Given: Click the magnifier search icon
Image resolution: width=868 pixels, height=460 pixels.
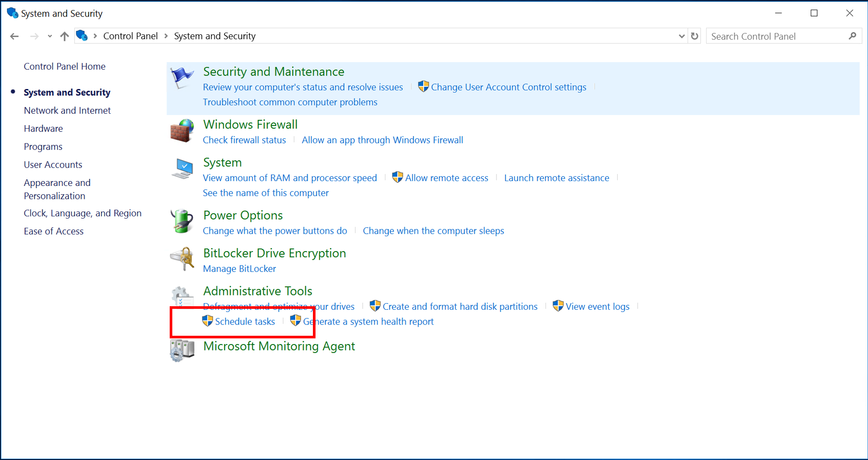Looking at the screenshot, I should (x=852, y=36).
